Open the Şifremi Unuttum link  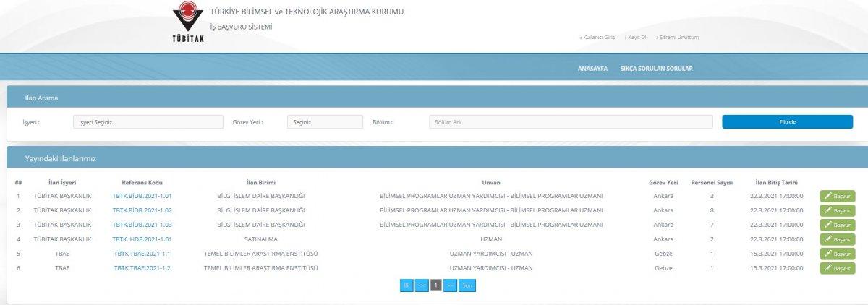tap(678, 38)
